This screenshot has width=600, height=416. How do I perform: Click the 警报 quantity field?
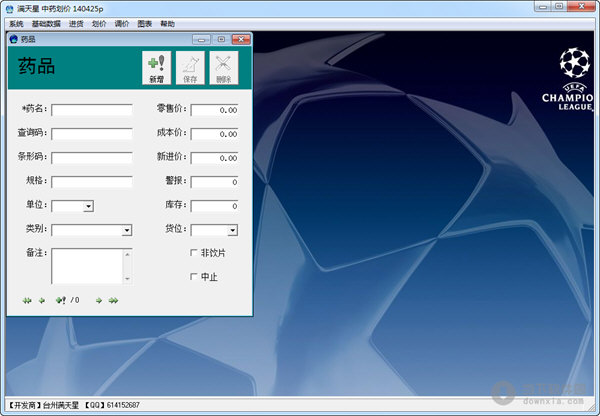tap(214, 182)
